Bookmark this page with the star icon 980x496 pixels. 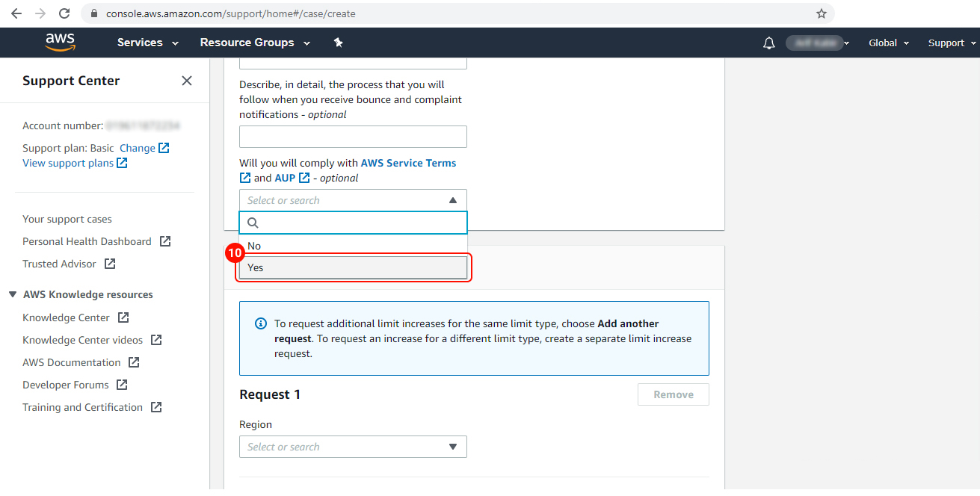click(821, 13)
